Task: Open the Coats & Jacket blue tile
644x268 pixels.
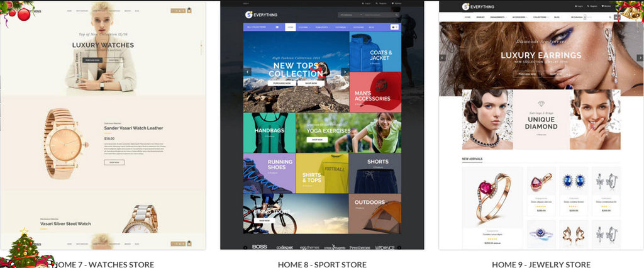Action: [x=375, y=52]
